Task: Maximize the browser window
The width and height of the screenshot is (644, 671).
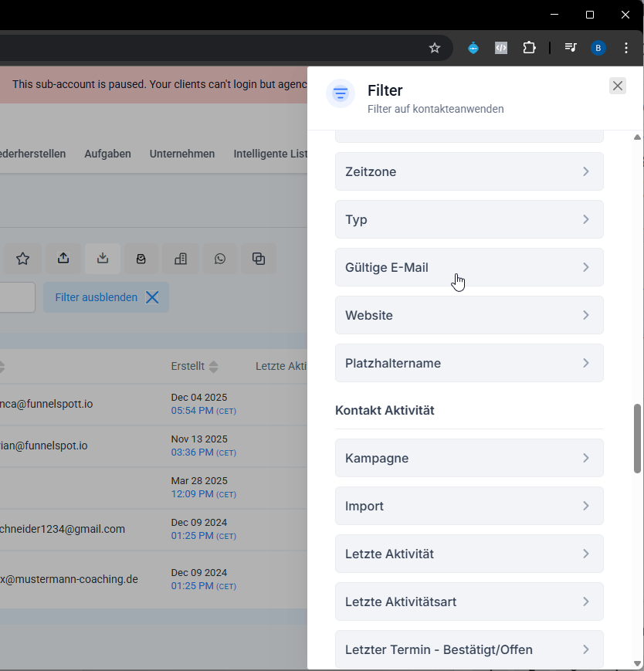Action: 590,15
